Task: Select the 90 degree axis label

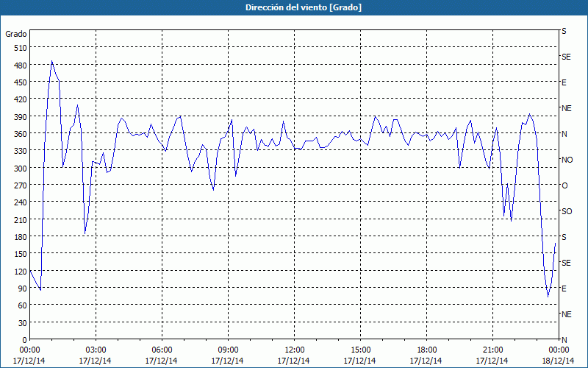Action: [x=23, y=289]
